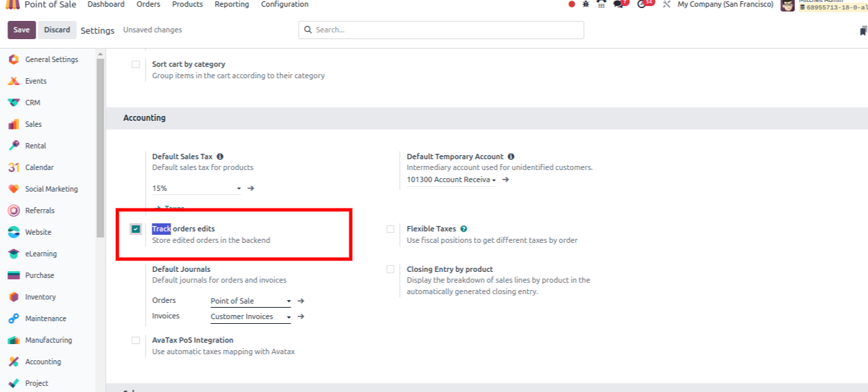This screenshot has height=392, width=868.
Task: Enable Closing Entry by product checkbox
Action: point(390,269)
